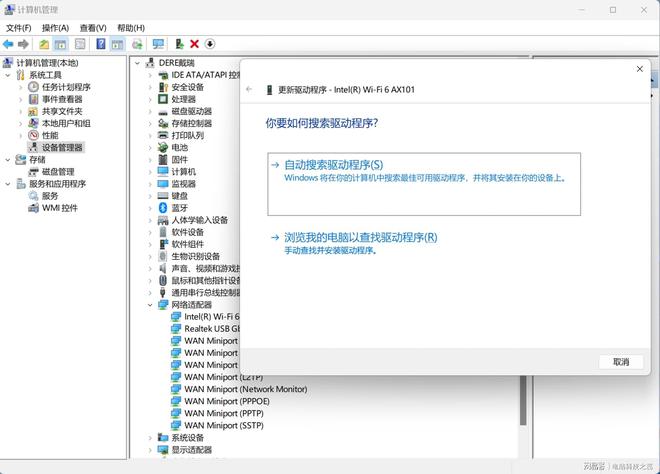Expand the Firmware (固件) category

coord(150,160)
